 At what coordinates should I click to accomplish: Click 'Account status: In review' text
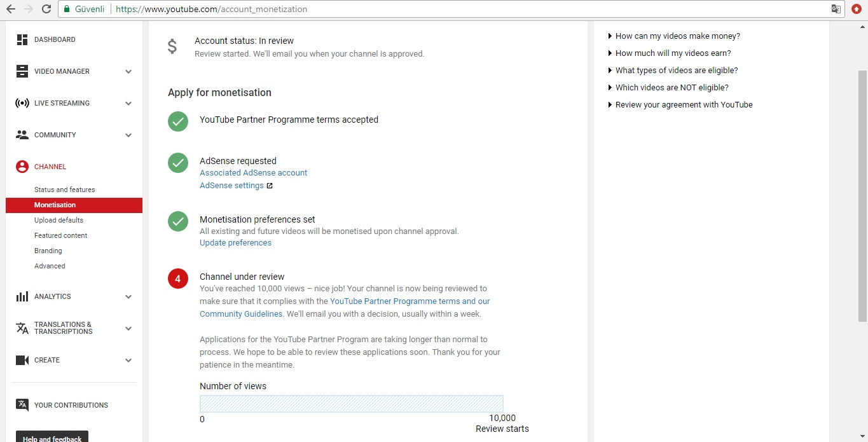pyautogui.click(x=244, y=41)
